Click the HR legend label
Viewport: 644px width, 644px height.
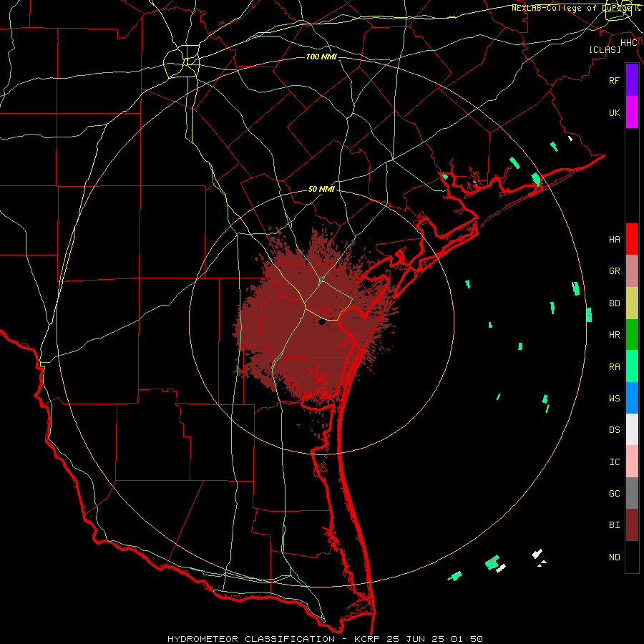click(x=614, y=335)
